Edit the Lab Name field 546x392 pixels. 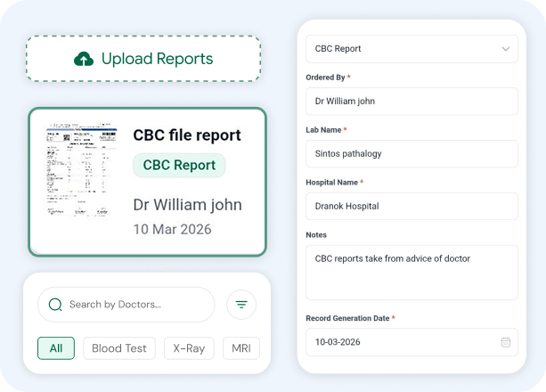[412, 153]
